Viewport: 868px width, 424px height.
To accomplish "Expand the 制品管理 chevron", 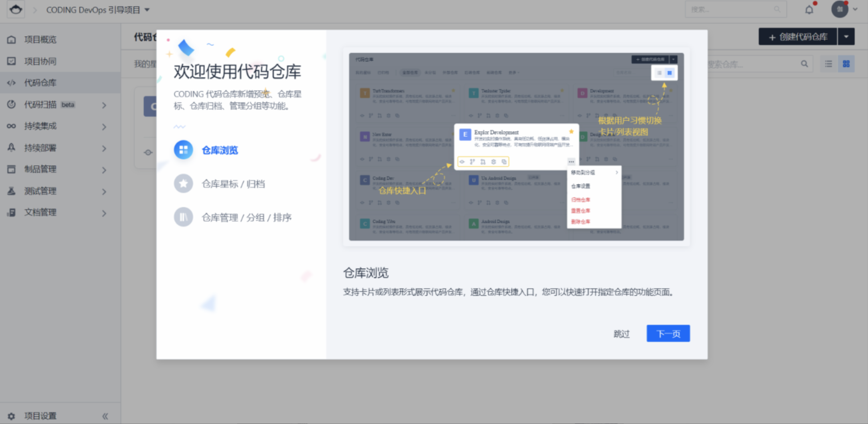I will 104,170.
